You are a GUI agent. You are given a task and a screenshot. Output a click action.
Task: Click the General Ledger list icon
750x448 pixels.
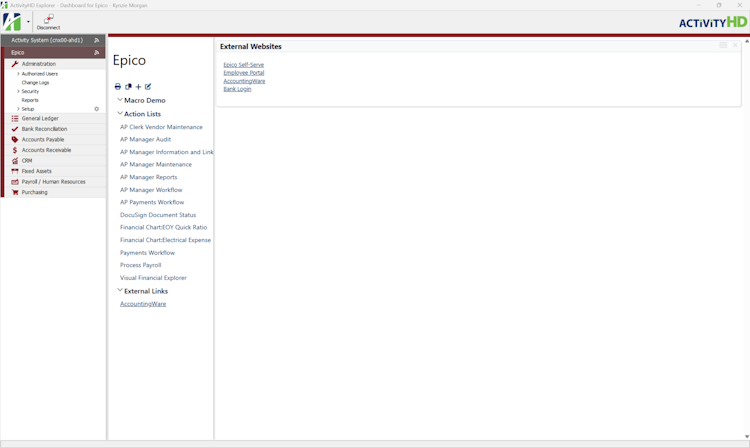click(15, 118)
